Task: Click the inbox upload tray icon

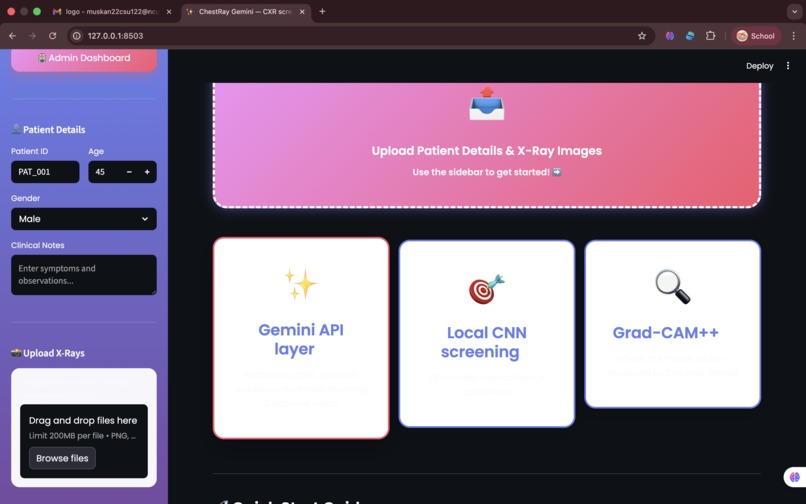Action: coord(487,103)
